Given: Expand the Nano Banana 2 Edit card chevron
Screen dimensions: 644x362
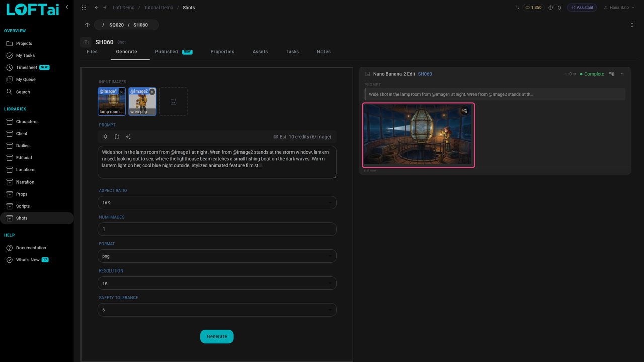Looking at the screenshot, I should (622, 74).
